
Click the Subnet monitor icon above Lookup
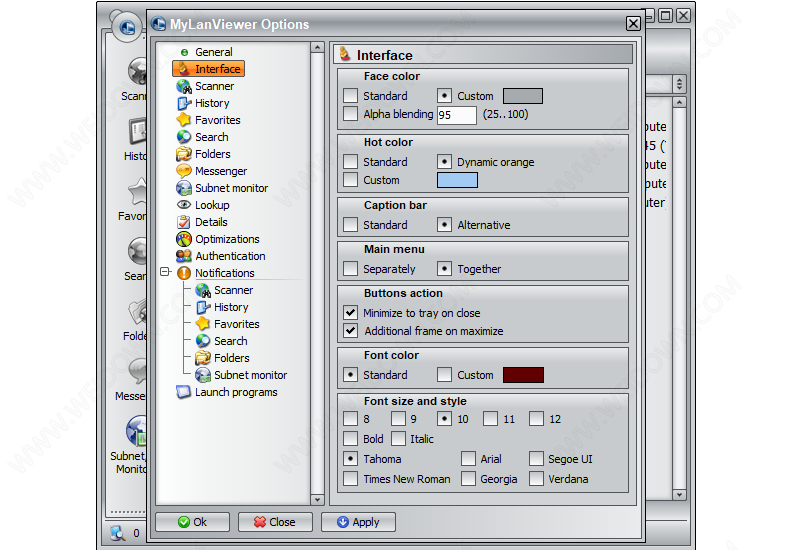coord(184,188)
